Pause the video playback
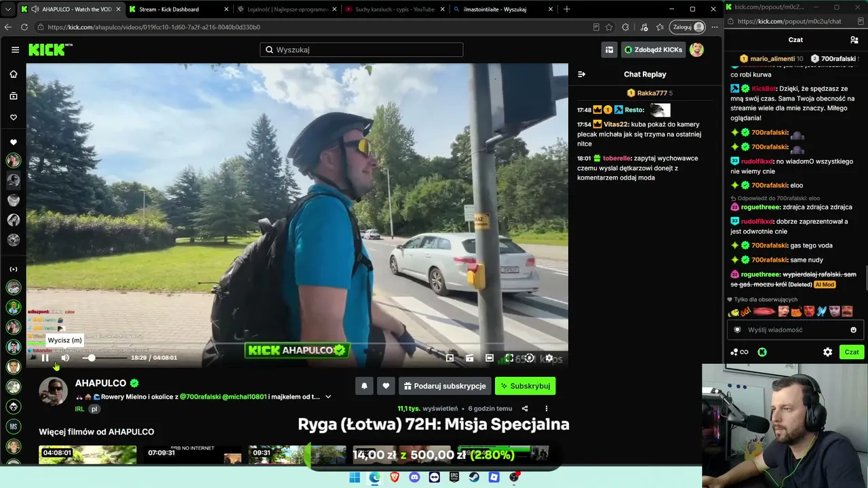Image resolution: width=868 pixels, height=488 pixels. (x=45, y=358)
